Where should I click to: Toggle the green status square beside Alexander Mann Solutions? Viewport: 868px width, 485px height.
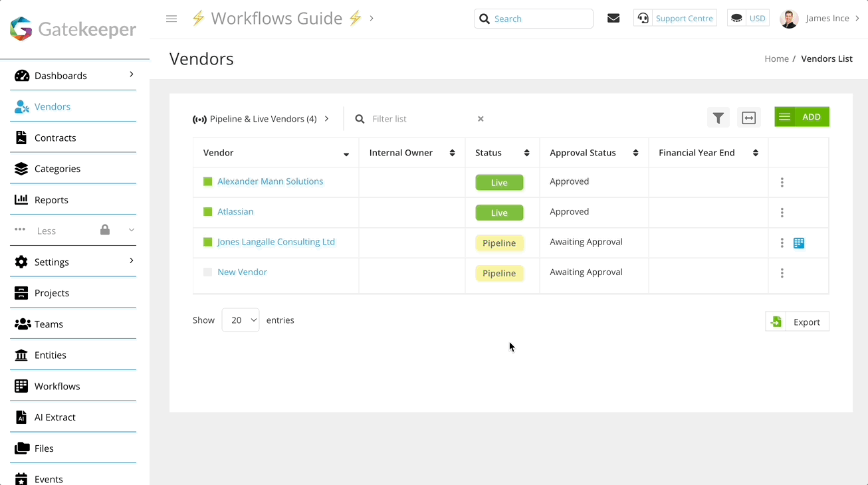point(207,181)
